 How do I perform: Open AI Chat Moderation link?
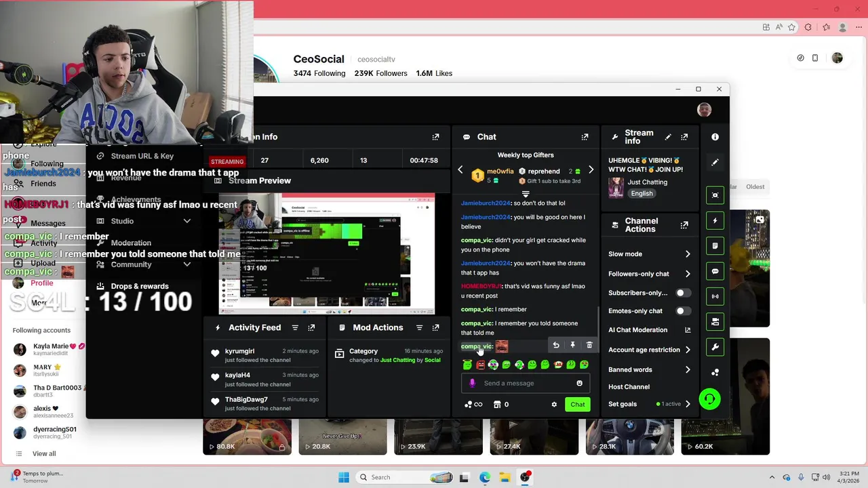point(650,330)
